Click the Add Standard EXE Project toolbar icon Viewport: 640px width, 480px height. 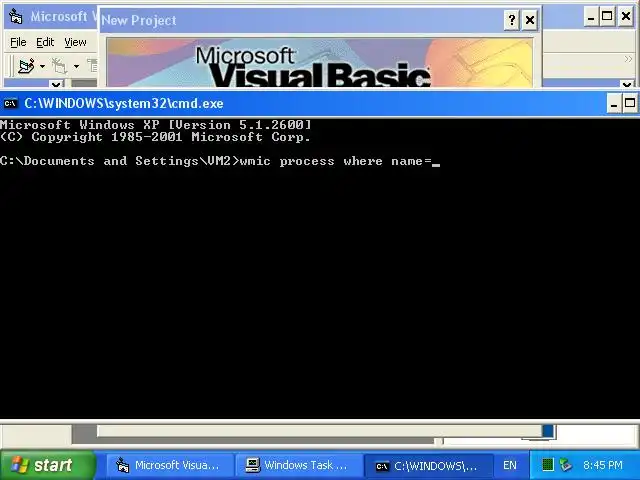(x=26, y=66)
